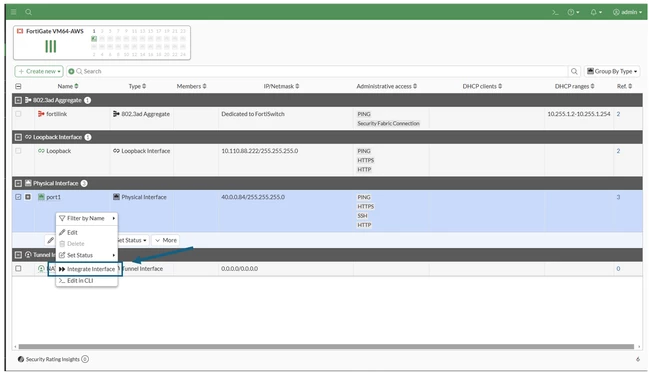Open the hamburger navigation menu
Image resolution: width=649 pixels, height=372 pixels.
pyautogui.click(x=14, y=12)
